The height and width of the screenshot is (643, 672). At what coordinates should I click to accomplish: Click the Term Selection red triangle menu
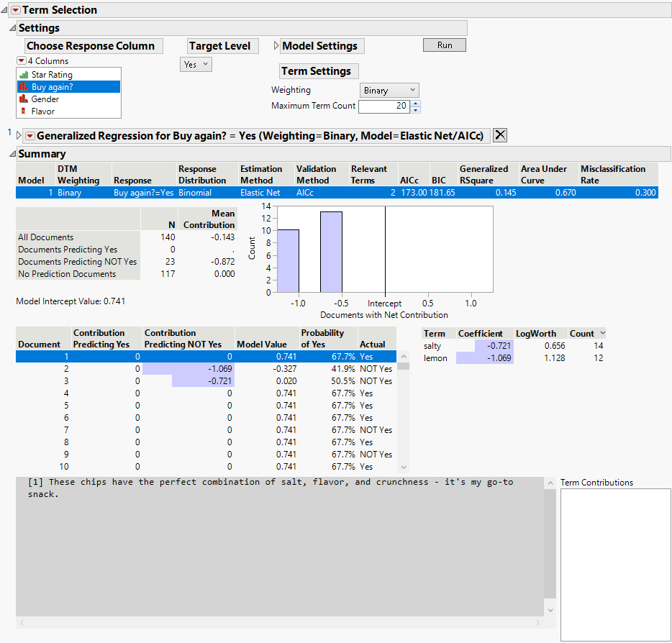pos(16,10)
